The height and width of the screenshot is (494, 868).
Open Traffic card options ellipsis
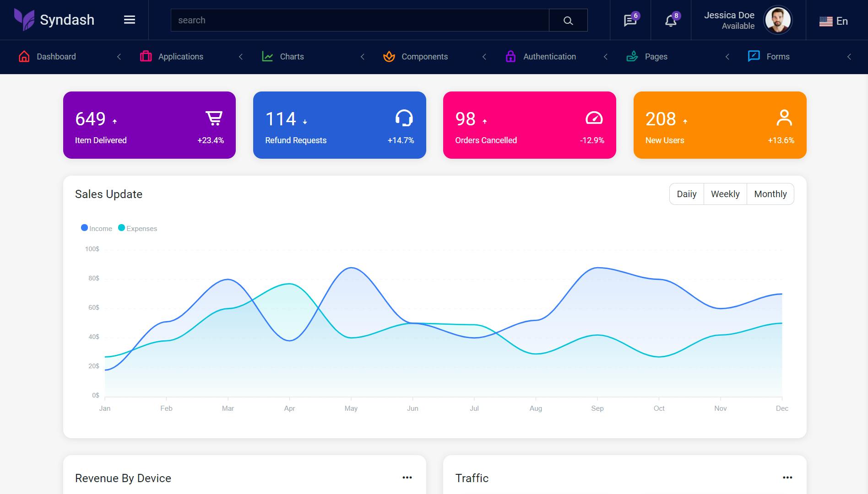pos(787,478)
